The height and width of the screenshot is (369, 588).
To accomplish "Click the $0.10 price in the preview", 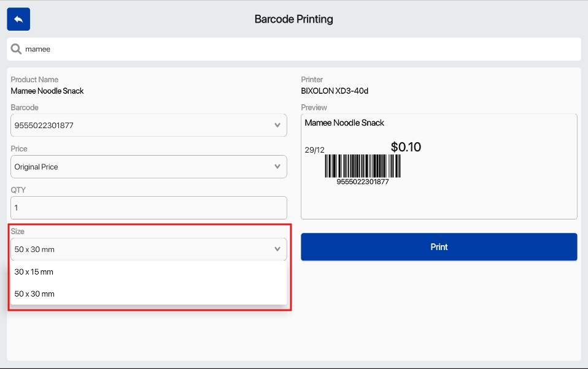I will point(406,147).
